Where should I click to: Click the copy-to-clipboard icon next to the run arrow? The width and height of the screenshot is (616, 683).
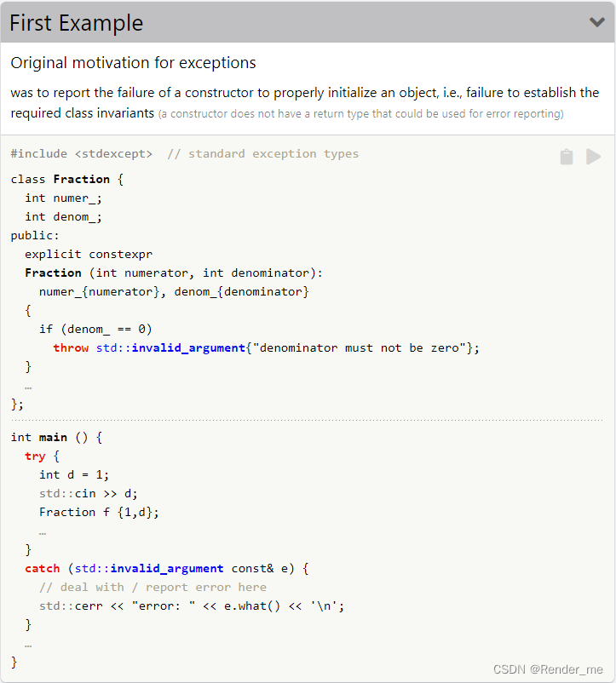click(x=567, y=157)
